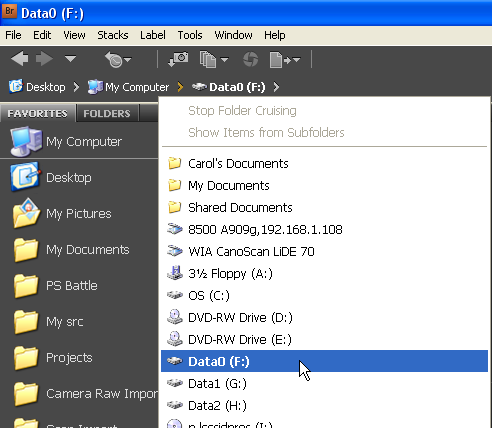The height and width of the screenshot is (428, 492).
Task: Open the Label menu
Action: (153, 35)
